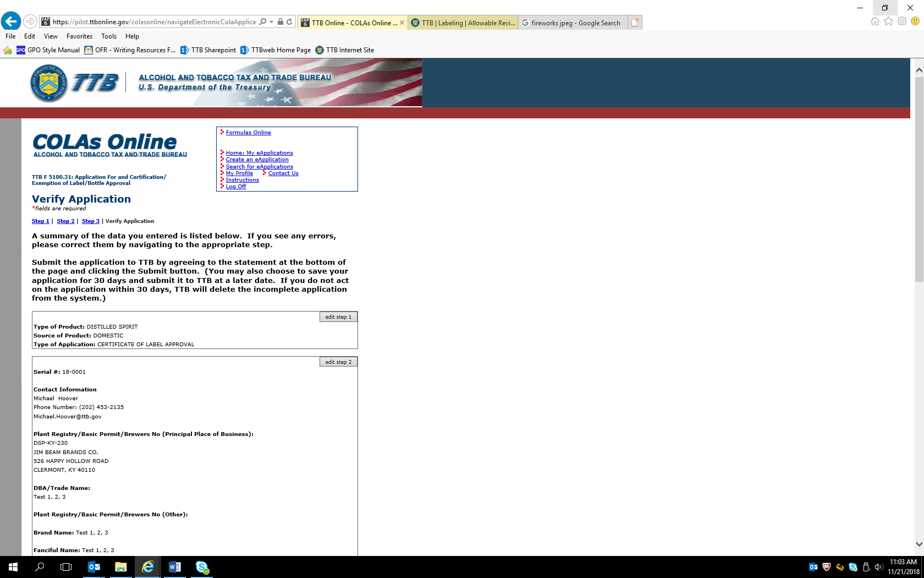This screenshot has height=578, width=924.
Task: Open browser Tools gear icon
Action: (x=901, y=21)
